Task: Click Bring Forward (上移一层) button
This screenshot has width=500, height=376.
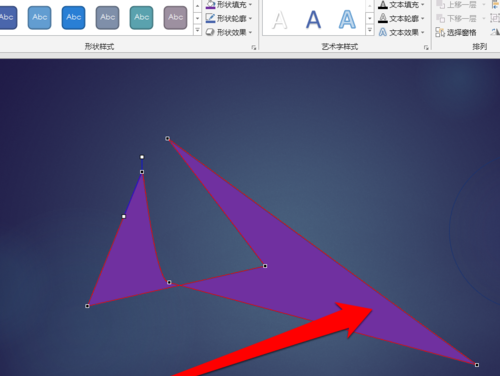Action: [x=456, y=5]
